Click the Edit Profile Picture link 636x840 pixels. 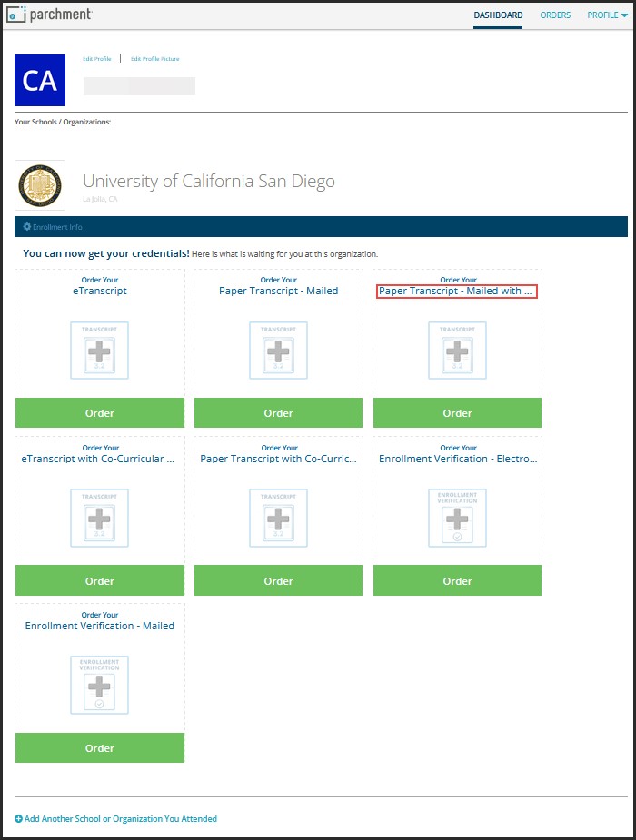point(154,59)
